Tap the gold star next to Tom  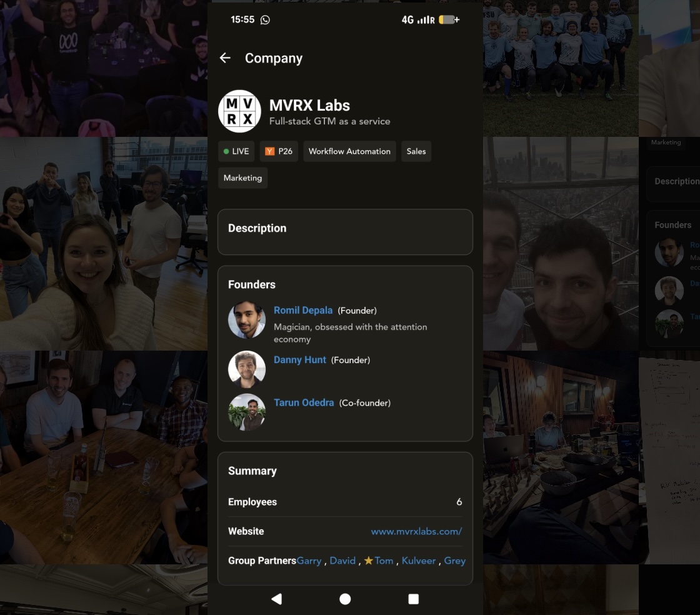click(368, 561)
